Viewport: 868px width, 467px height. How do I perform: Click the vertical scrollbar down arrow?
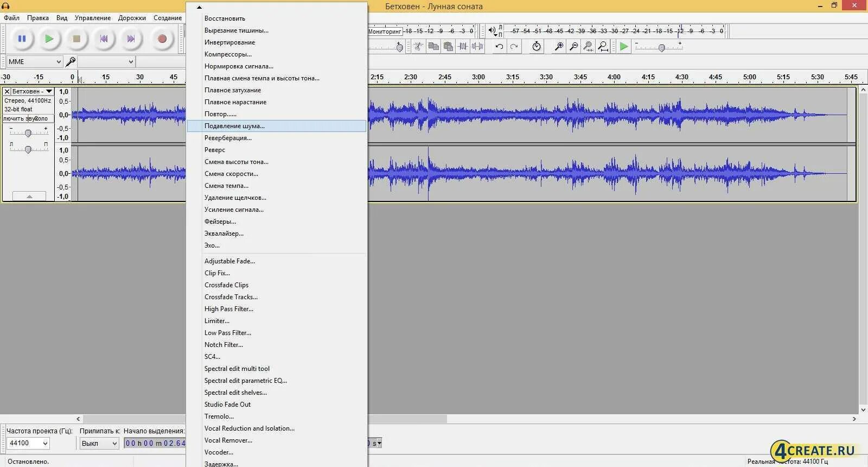[863, 410]
